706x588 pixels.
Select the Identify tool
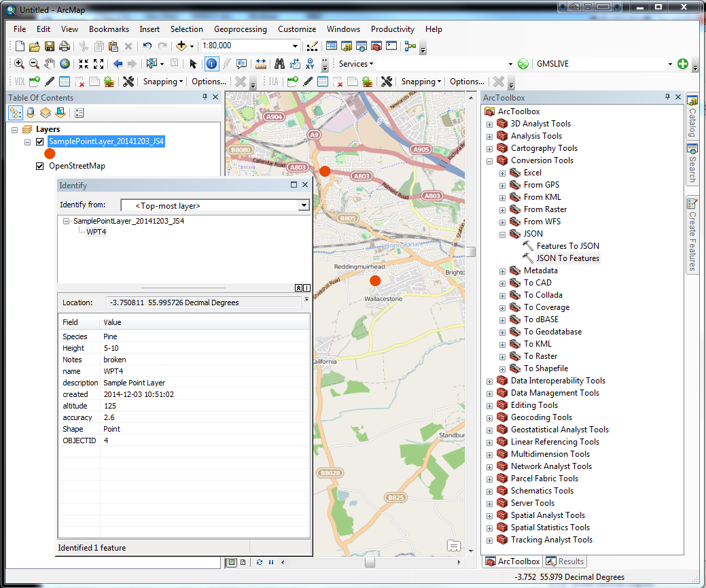tap(211, 63)
